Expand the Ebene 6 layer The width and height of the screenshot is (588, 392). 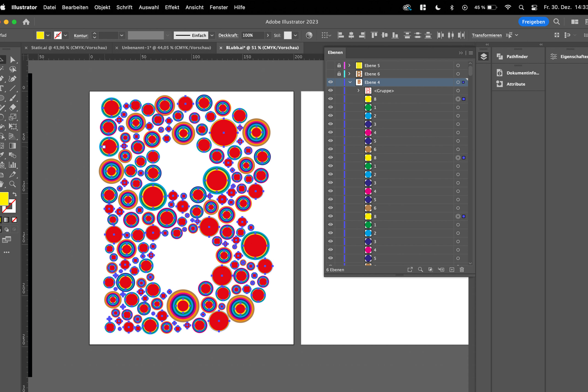coord(349,74)
